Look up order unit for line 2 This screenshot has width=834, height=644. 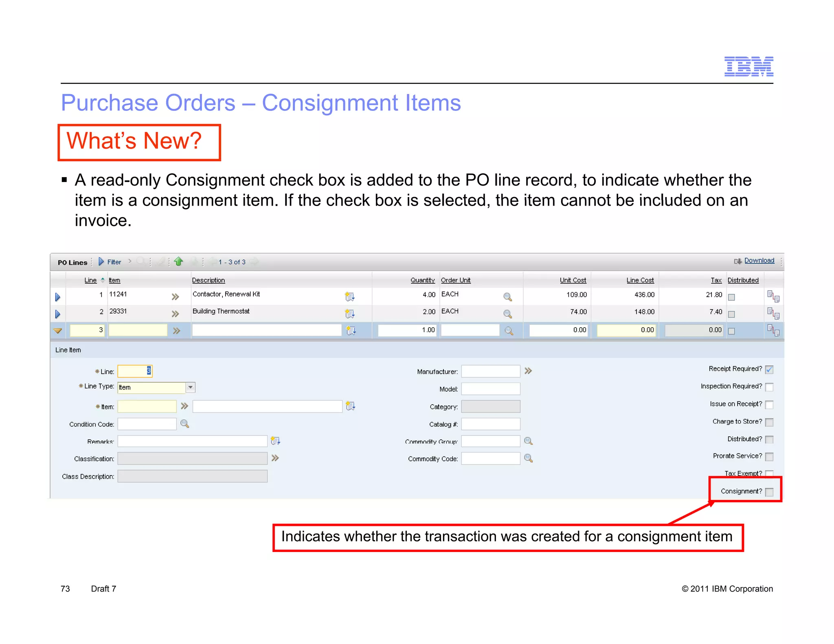point(508,314)
